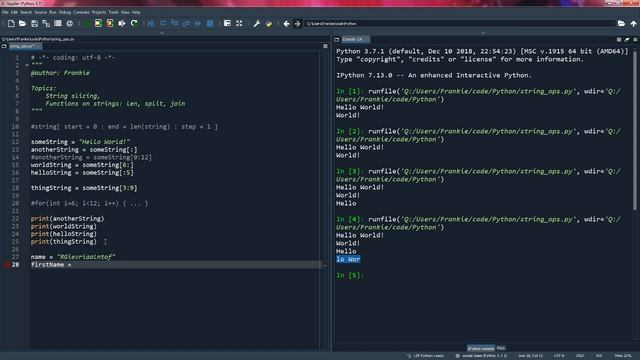Maximize the current pane icon
This screenshot has width=640, height=360.
click(x=227, y=24)
